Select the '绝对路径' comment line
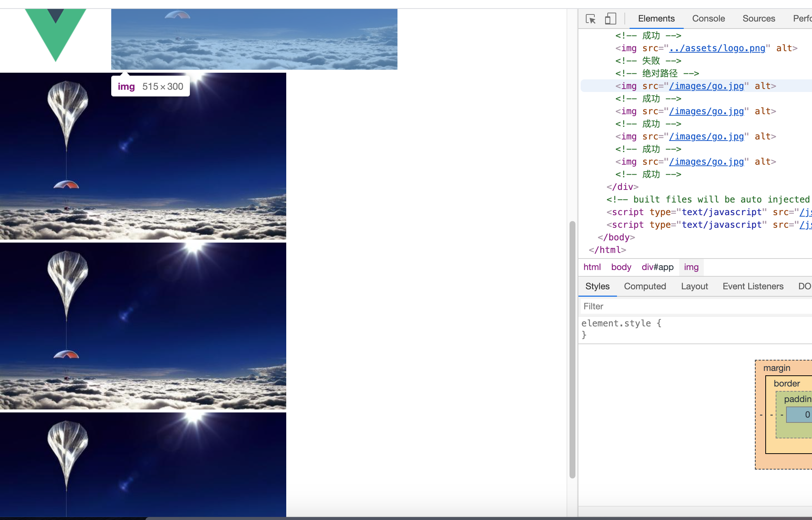 click(x=657, y=73)
